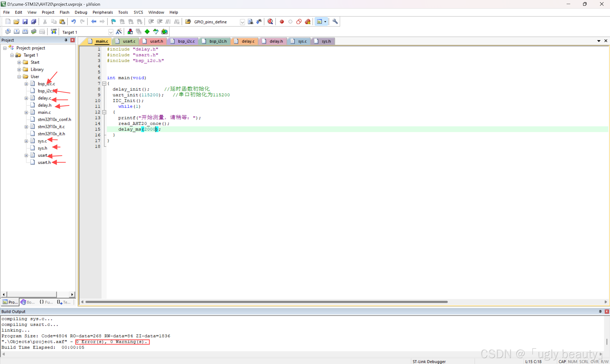610x364 pixels.
Task: Start/Stop Debug Session icon
Action: [270, 22]
